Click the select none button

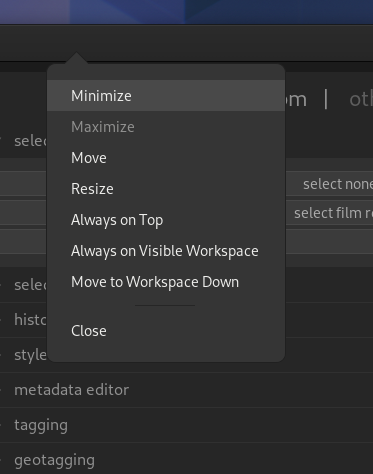click(x=329, y=184)
